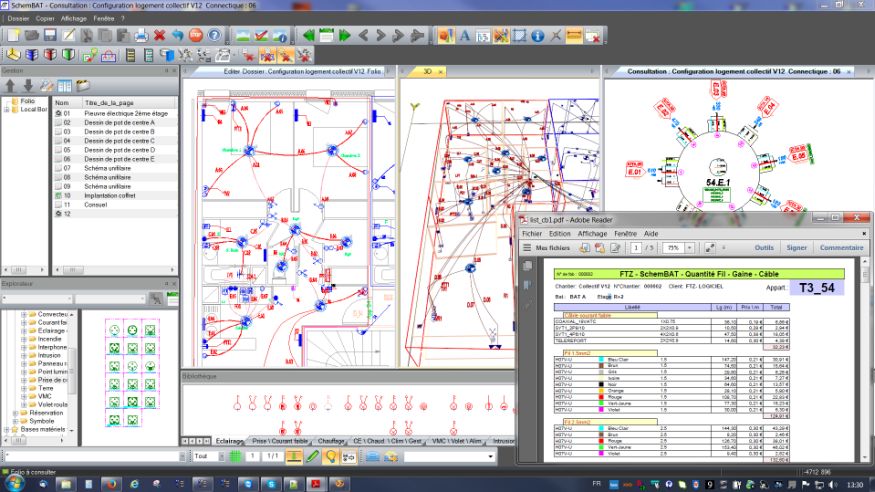This screenshot has height=492, width=875.
Task: Open the Tout dropdown in bottom bar
Action: click(221, 456)
